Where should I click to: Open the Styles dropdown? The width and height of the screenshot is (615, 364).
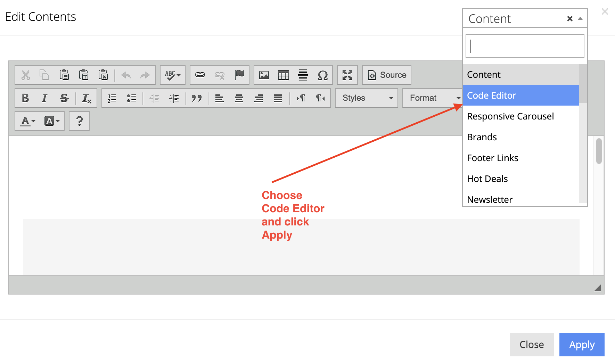coord(366,98)
